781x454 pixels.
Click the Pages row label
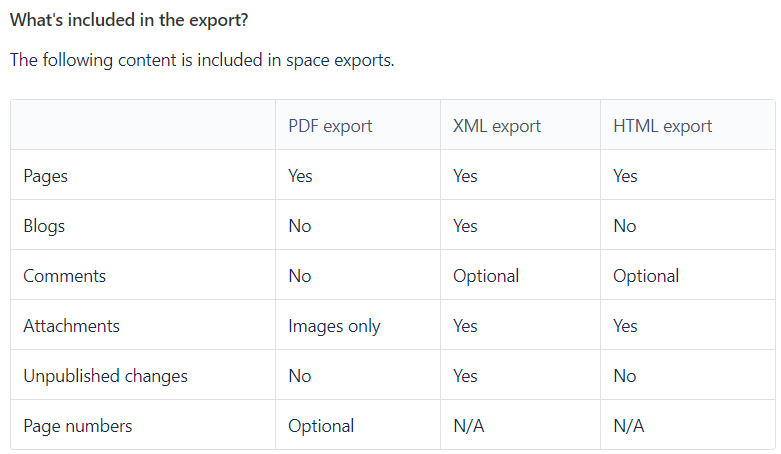46,176
